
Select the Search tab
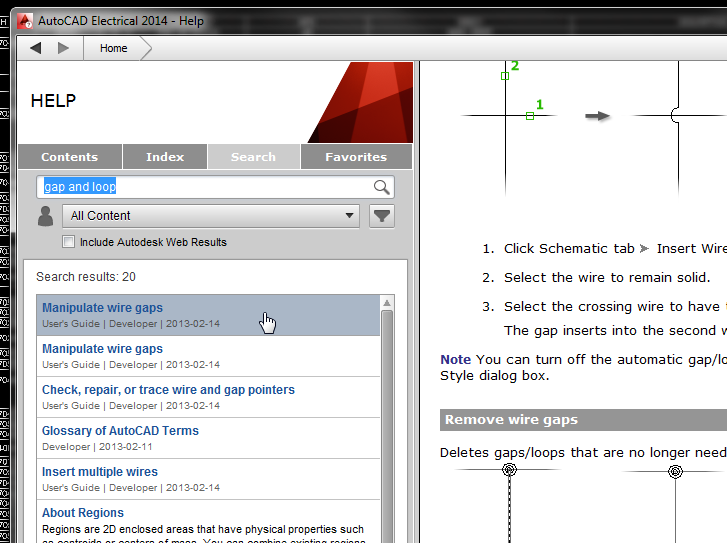pyautogui.click(x=254, y=157)
